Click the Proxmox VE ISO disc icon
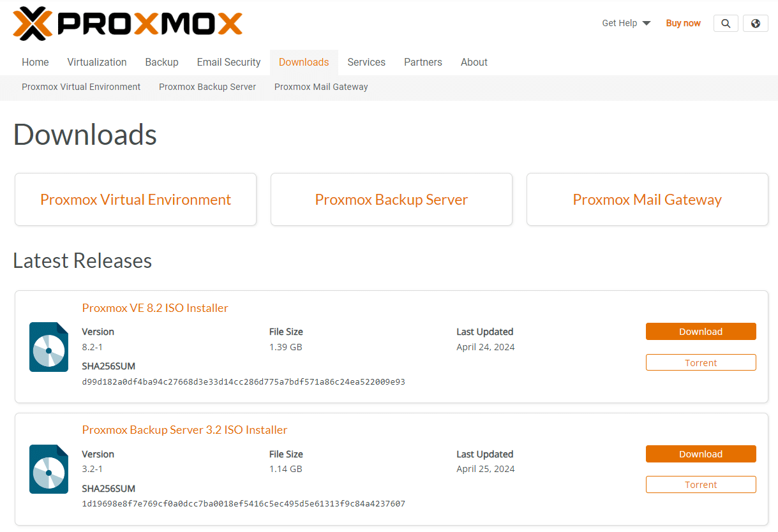Screen dimensions: 778x532 49,347
